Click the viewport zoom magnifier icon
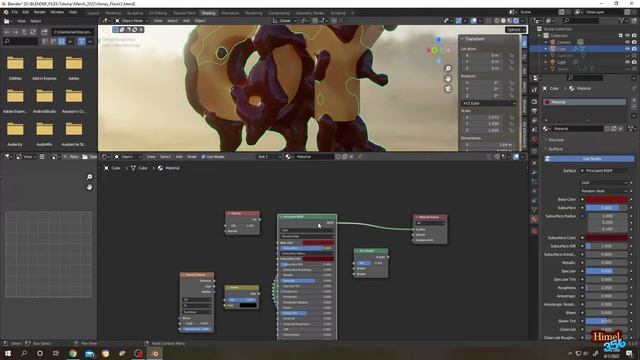Image resolution: width=640 pixels, height=360 pixels. pos(448,69)
